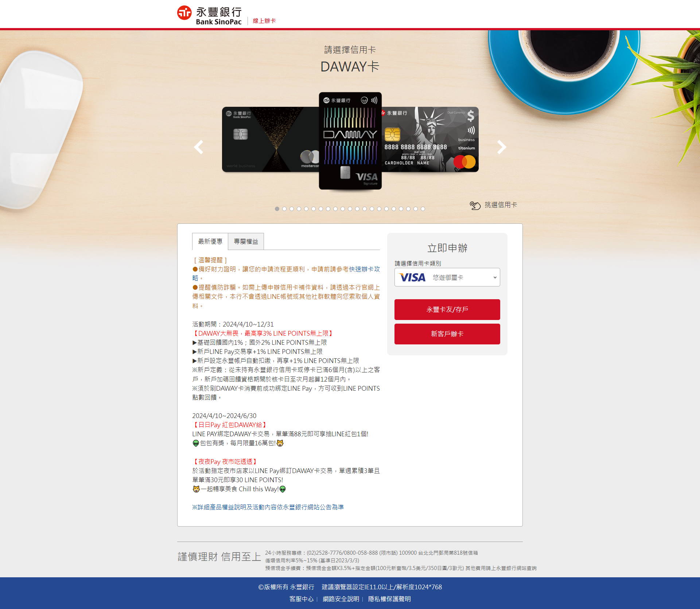Click the 挑選信用卡 hand icon
Viewport: 700px width, 609px height.
tap(475, 205)
